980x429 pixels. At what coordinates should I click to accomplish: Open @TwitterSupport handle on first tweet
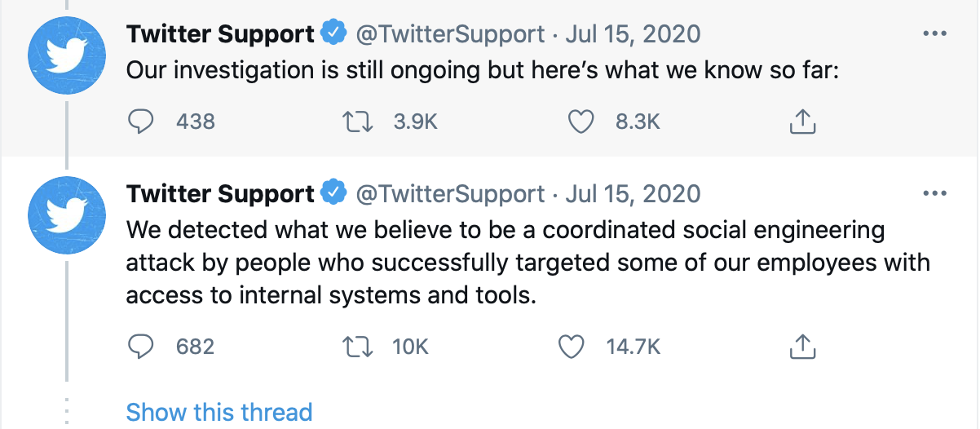point(450,34)
